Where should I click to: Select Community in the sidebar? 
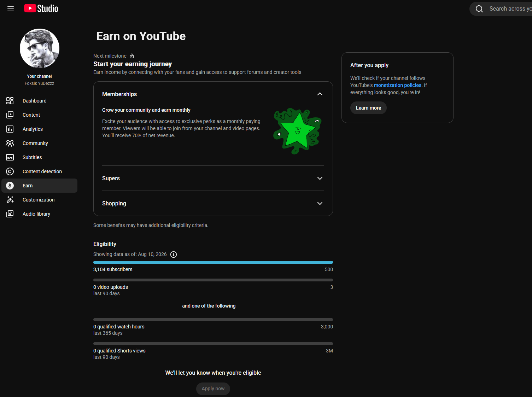tap(40, 143)
